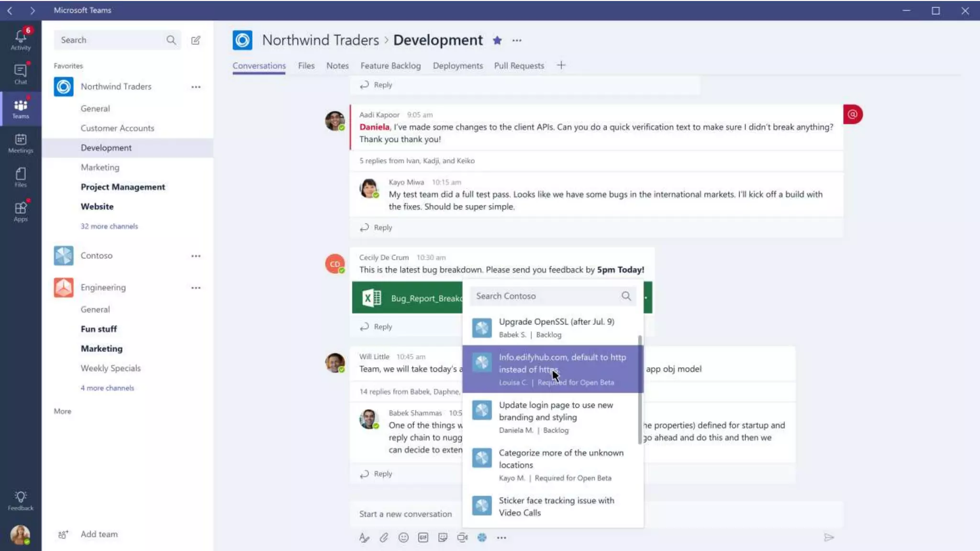This screenshot has width=980, height=551.
Task: Click the attach file paperclip icon
Action: [x=384, y=538]
